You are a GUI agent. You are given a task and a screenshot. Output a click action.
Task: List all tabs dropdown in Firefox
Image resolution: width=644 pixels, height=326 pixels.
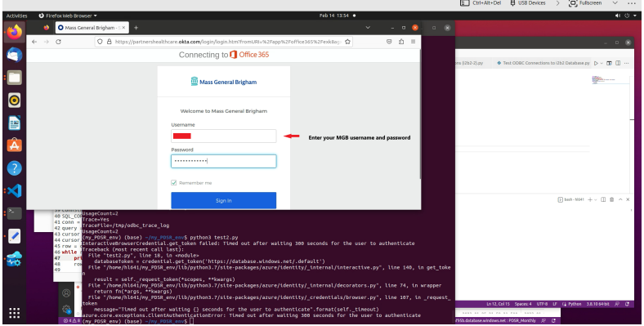click(368, 28)
